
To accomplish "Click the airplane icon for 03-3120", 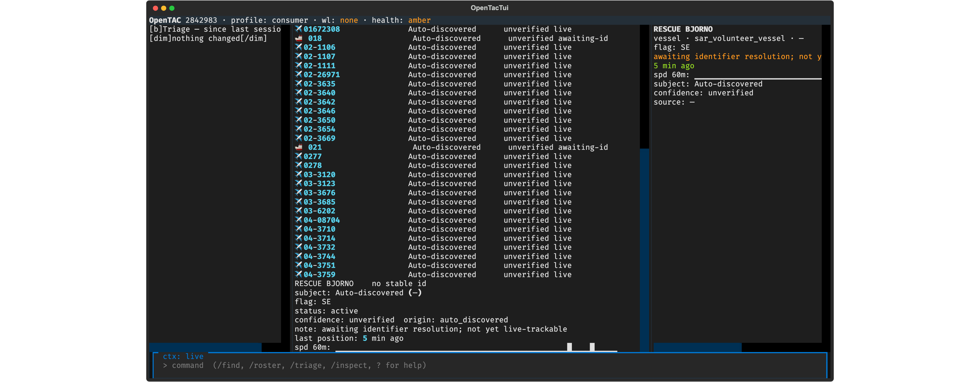I will pos(299,175).
